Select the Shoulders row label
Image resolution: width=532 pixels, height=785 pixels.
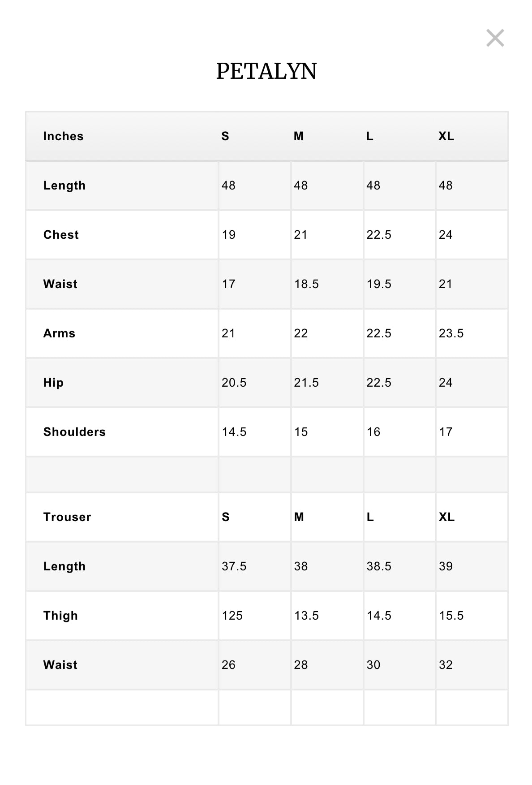(74, 432)
